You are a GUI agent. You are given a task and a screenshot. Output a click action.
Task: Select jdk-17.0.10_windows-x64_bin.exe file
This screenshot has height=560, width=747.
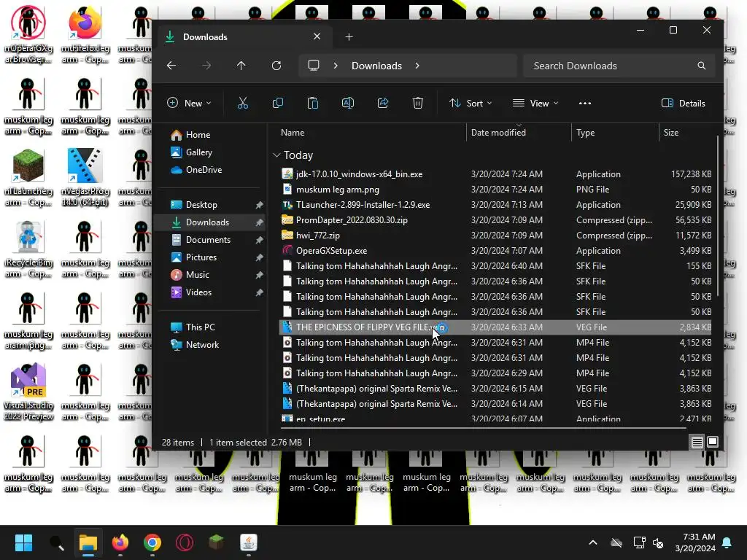coord(495,174)
